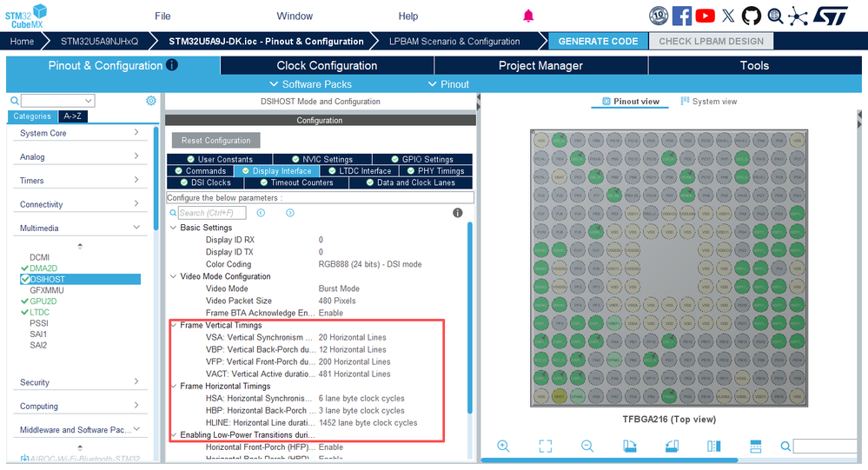The width and height of the screenshot is (868, 470).
Task: Switch to the A->Z list tab
Action: pos(72,116)
